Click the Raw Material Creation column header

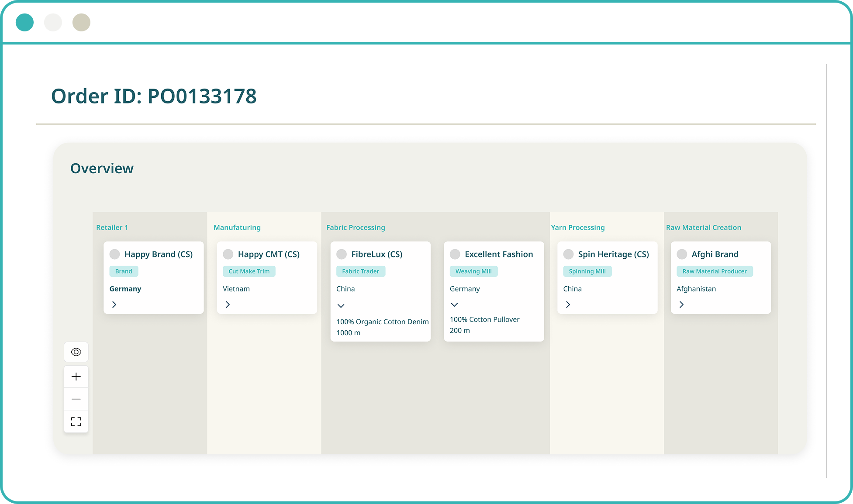point(703,227)
